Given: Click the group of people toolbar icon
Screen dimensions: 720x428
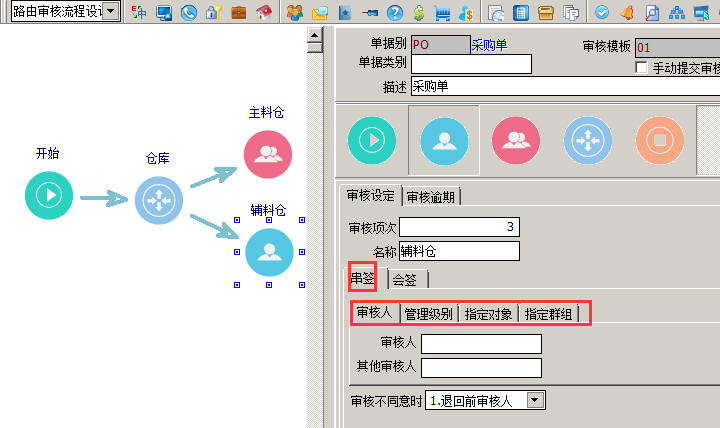Looking at the screenshot, I should click(295, 12).
